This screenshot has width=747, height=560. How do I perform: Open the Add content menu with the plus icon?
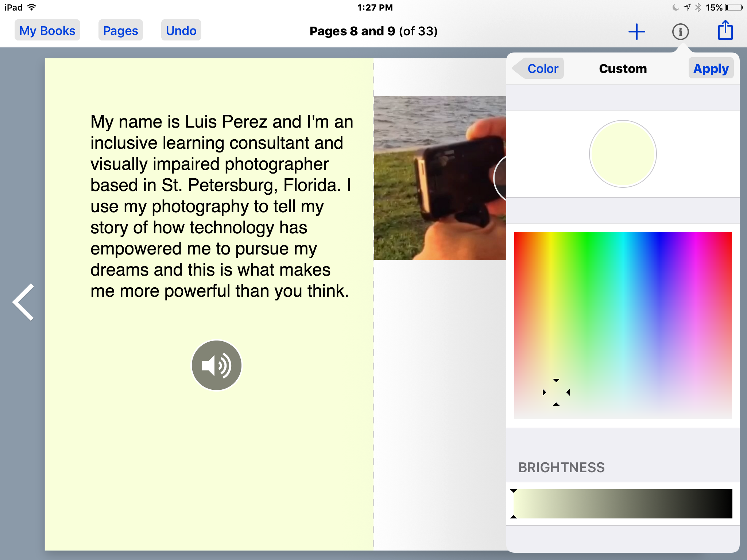[636, 31]
